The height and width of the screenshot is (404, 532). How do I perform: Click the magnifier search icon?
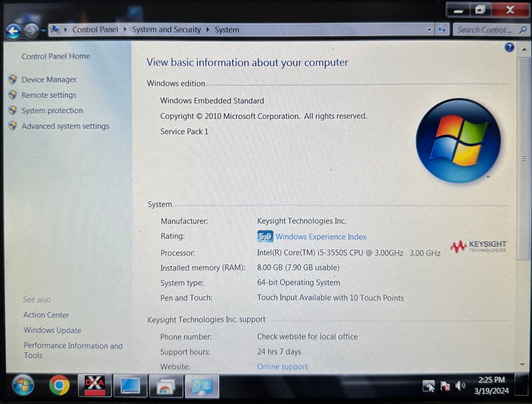click(x=523, y=30)
